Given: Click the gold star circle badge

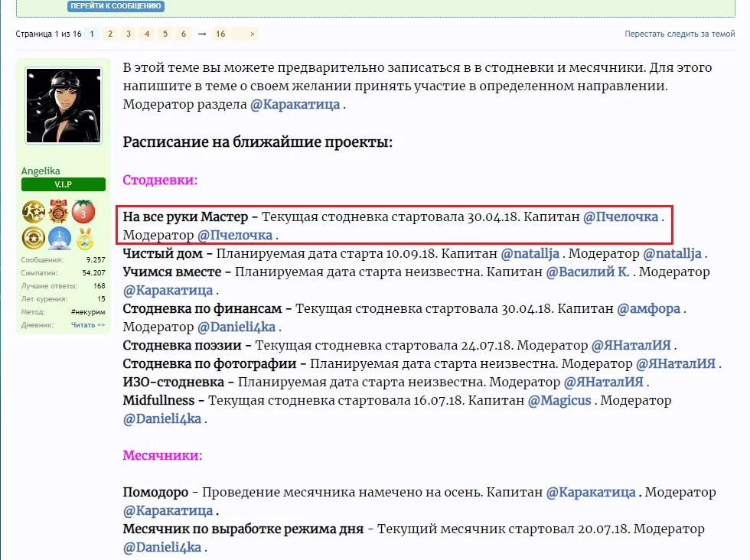Looking at the screenshot, I should (x=34, y=239).
